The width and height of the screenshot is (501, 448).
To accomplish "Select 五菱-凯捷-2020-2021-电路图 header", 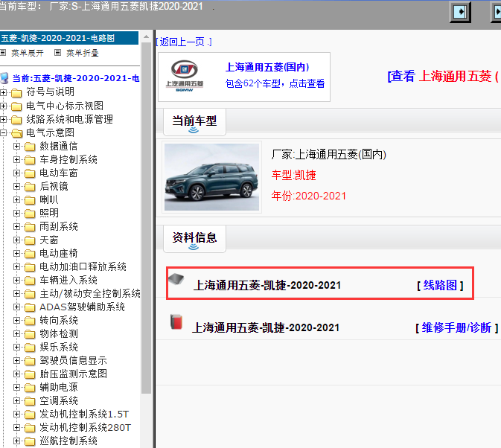I will pos(69,38).
